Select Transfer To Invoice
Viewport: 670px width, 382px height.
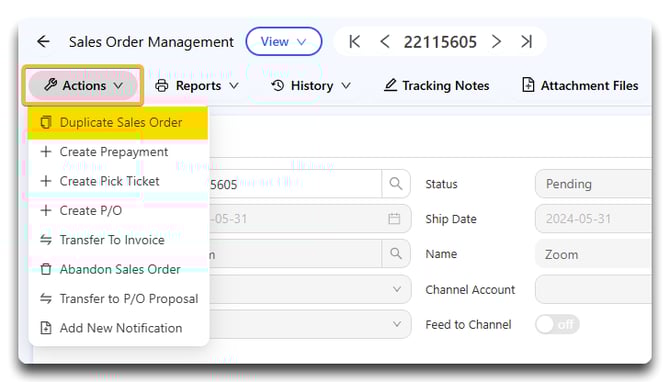point(118,240)
